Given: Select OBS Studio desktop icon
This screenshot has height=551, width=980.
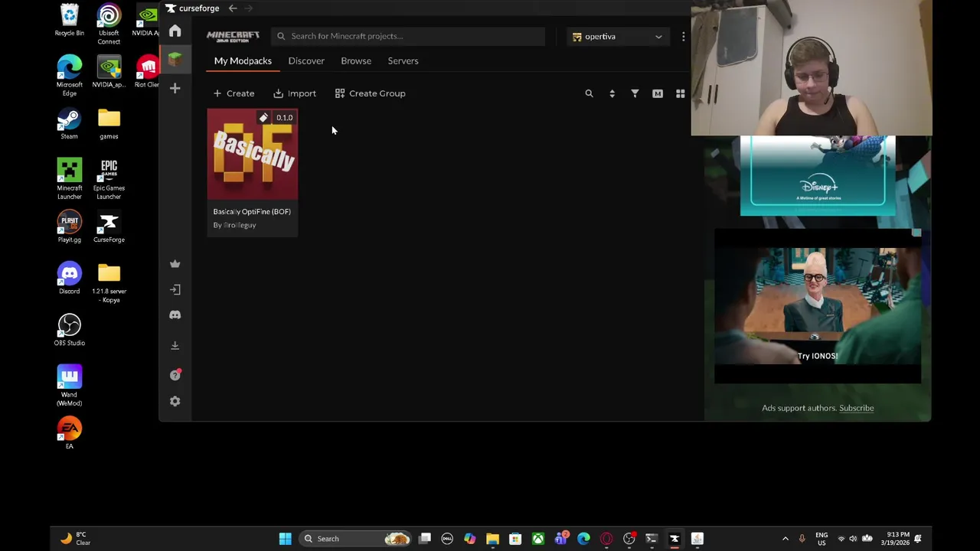Looking at the screenshot, I should click(x=69, y=331).
